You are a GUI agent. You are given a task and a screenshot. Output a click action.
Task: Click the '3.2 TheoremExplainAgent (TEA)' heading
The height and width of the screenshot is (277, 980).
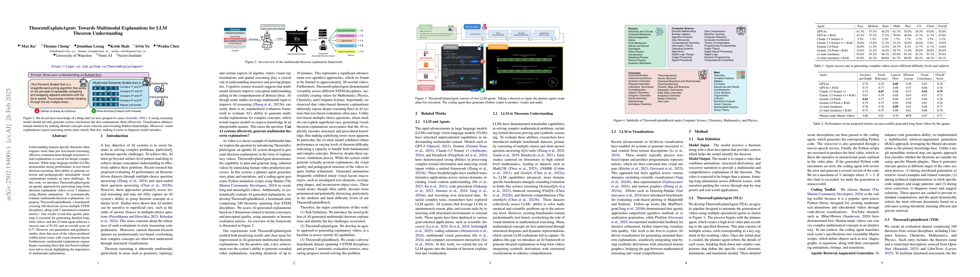715,198
